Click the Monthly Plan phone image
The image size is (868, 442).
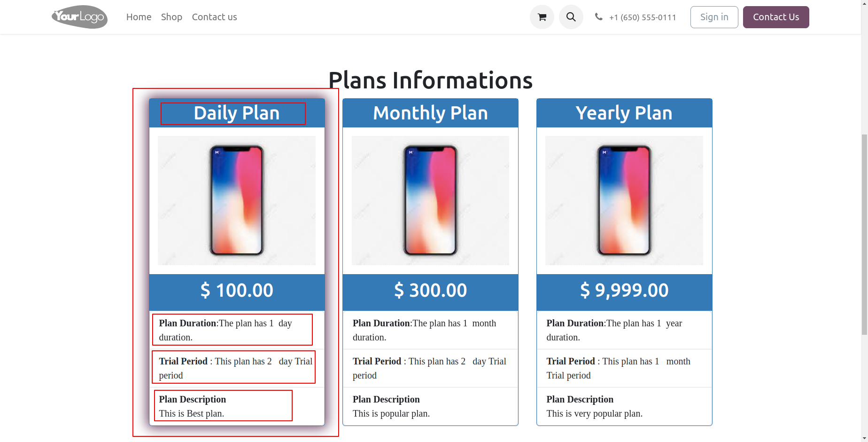point(430,200)
